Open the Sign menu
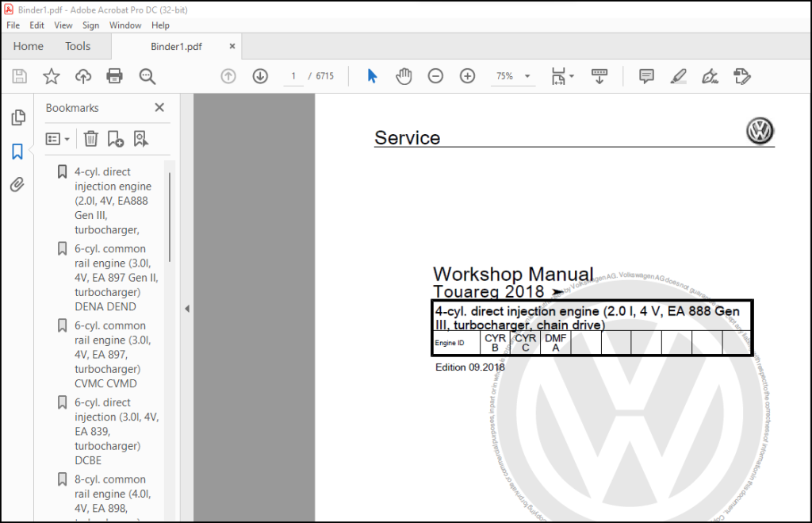This screenshot has width=812, height=523. 90,25
